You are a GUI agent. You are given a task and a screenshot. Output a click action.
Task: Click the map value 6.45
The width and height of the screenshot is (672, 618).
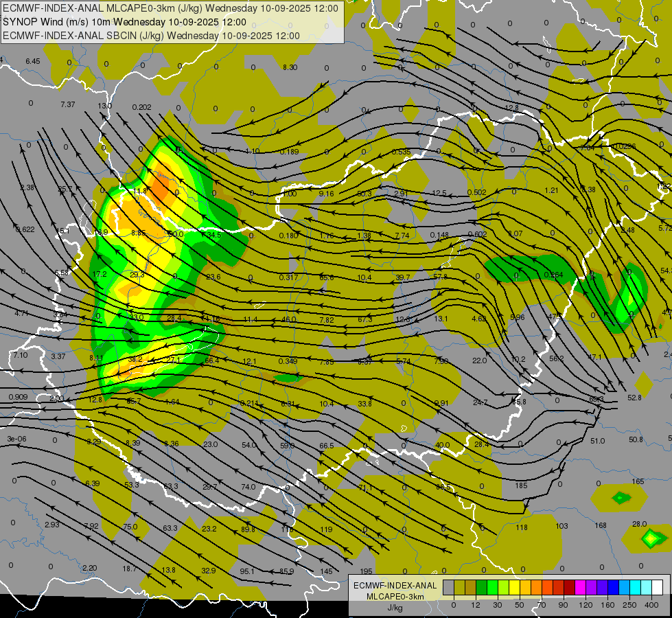point(32,61)
